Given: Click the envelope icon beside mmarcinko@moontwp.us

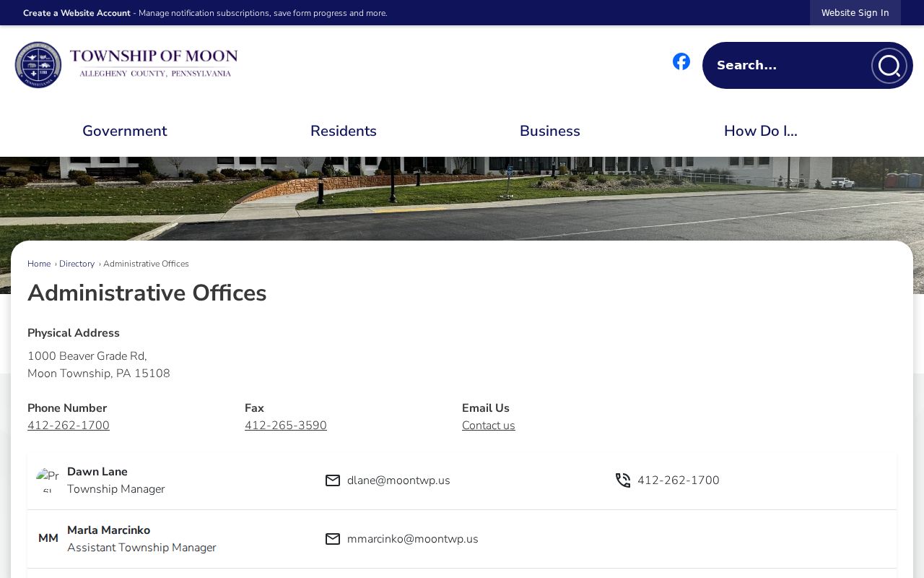Looking at the screenshot, I should (x=333, y=539).
